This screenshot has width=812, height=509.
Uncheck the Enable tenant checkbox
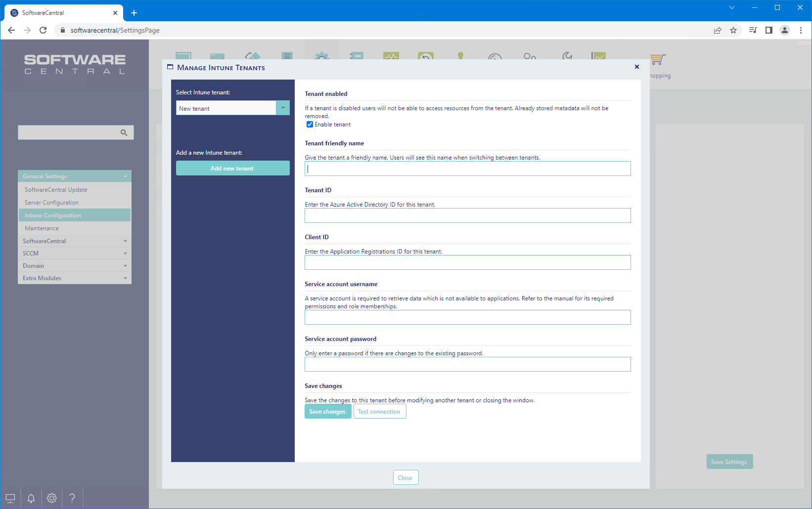[310, 125]
